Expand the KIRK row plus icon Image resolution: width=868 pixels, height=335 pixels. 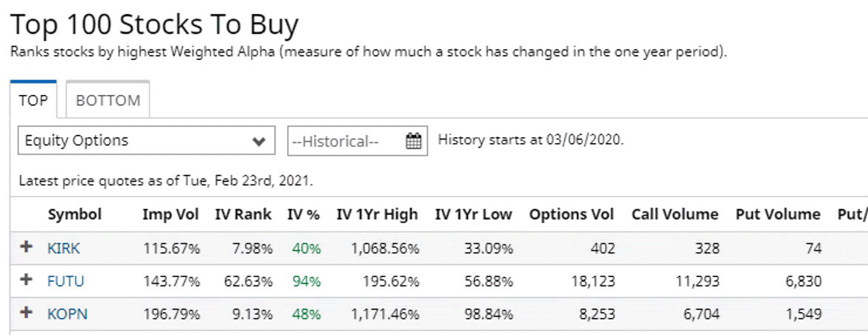[26, 248]
